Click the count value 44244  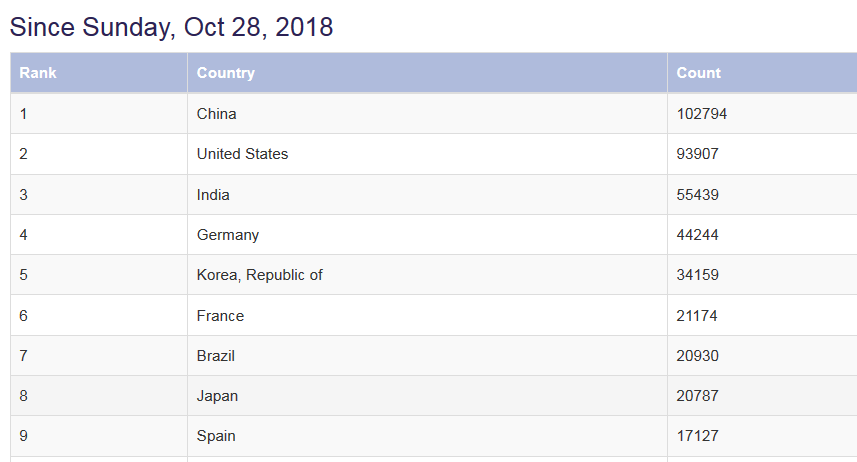(697, 235)
